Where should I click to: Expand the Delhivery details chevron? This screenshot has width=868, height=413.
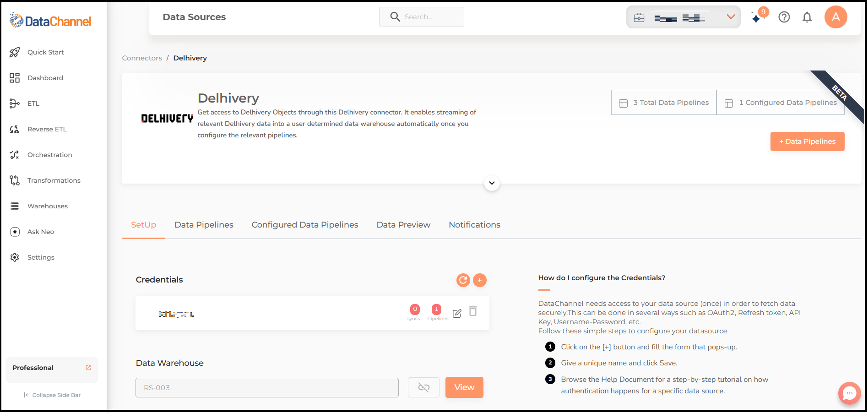492,183
